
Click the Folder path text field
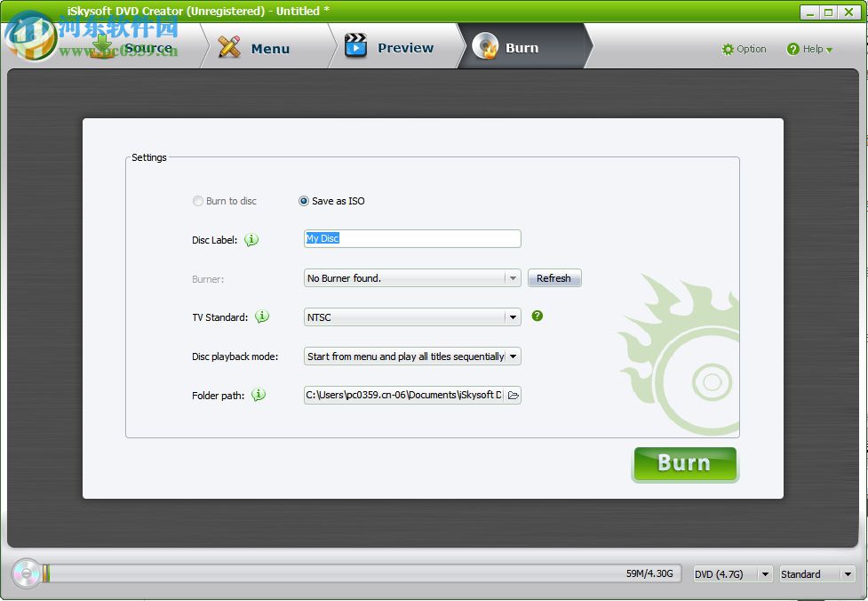(x=404, y=395)
